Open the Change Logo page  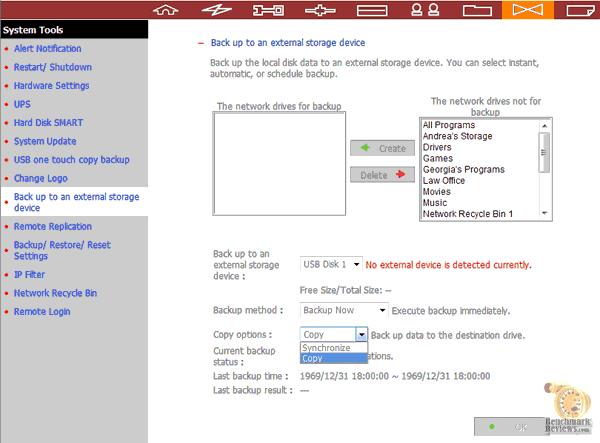(41, 178)
